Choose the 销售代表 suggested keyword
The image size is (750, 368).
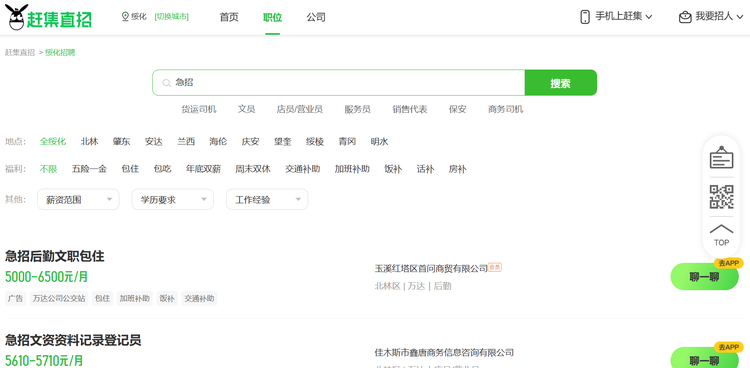410,109
